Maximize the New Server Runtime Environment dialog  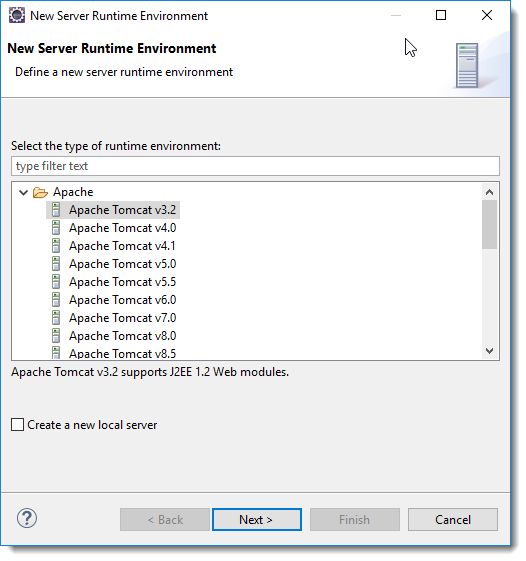pos(441,15)
